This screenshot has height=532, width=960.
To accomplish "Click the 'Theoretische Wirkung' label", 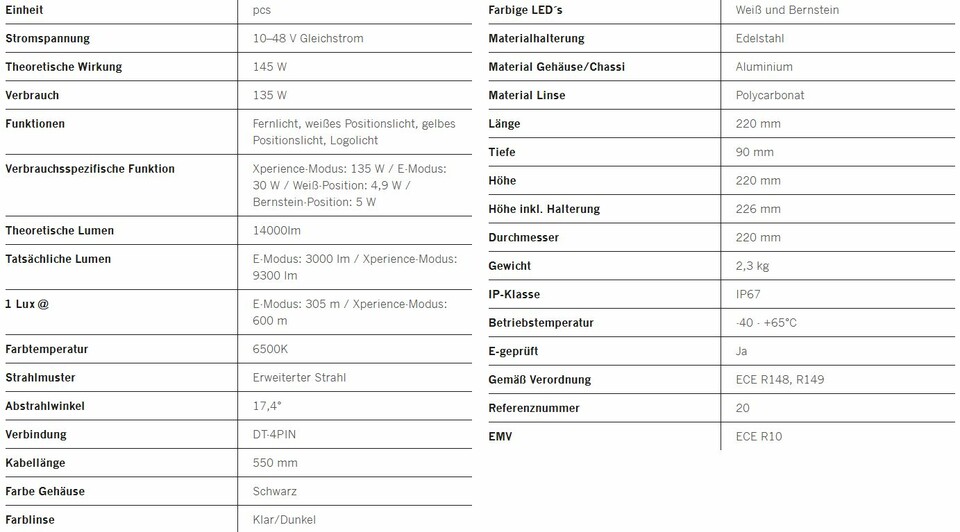I will [x=63, y=67].
